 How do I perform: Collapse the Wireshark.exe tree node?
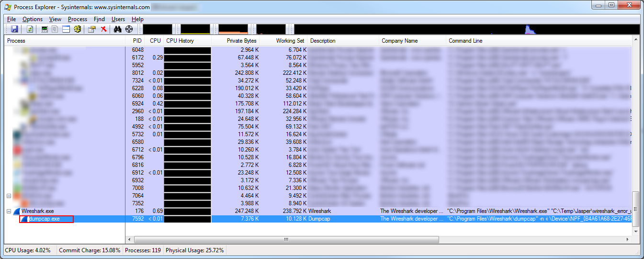[9, 211]
